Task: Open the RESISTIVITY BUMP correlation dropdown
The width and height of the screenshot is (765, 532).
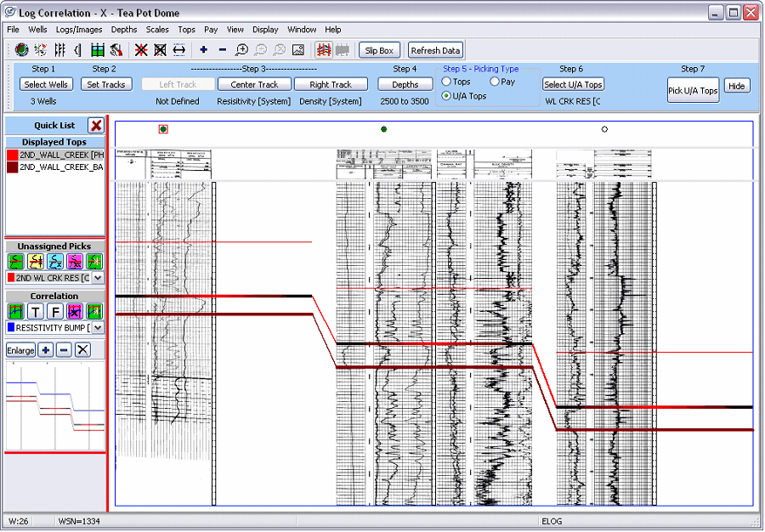Action: 98,328
